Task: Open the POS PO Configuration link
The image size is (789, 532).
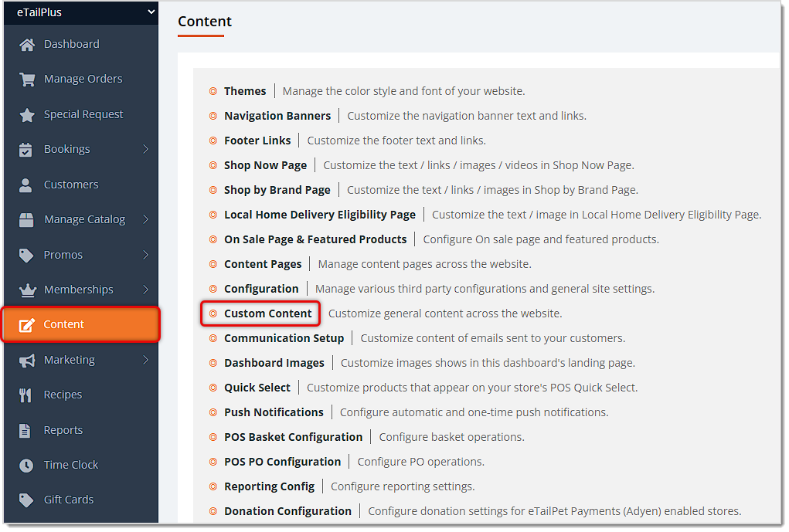Action: tap(283, 462)
